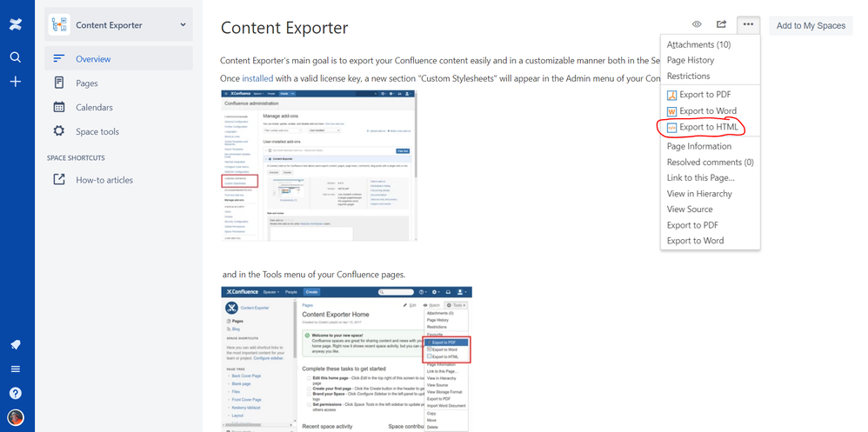Follow the "installed" hyperlink in text
The height and width of the screenshot is (432, 868).
(x=257, y=78)
